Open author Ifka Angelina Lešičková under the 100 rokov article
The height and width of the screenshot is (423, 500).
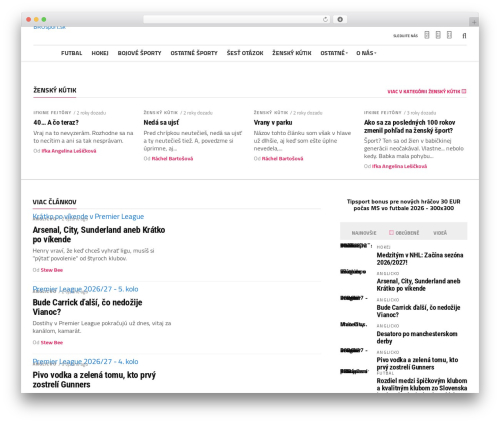(x=399, y=166)
